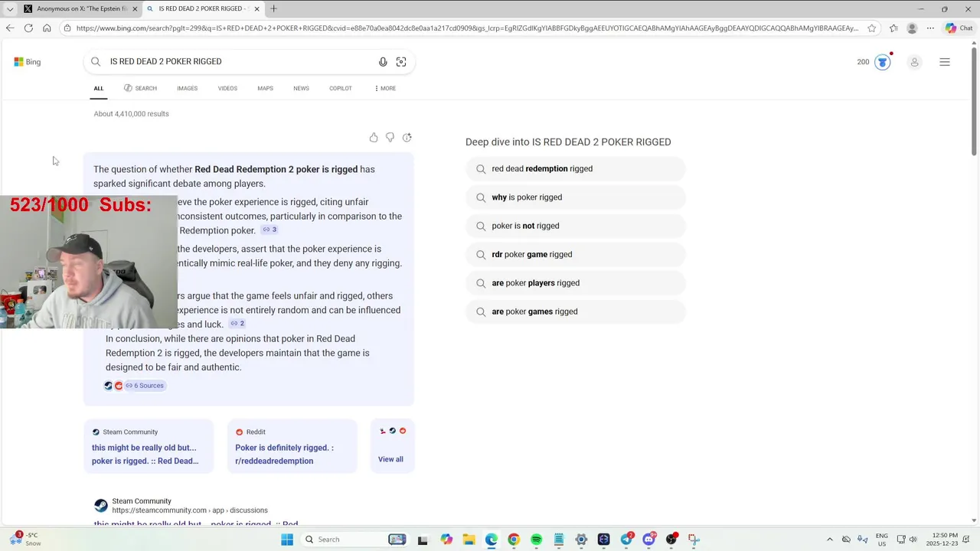
Task: Open Google Chrome from taskbar
Action: coord(514,540)
